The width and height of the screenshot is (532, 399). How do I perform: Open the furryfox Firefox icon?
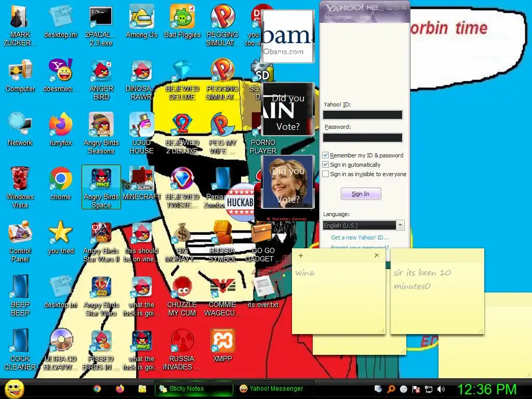60,129
